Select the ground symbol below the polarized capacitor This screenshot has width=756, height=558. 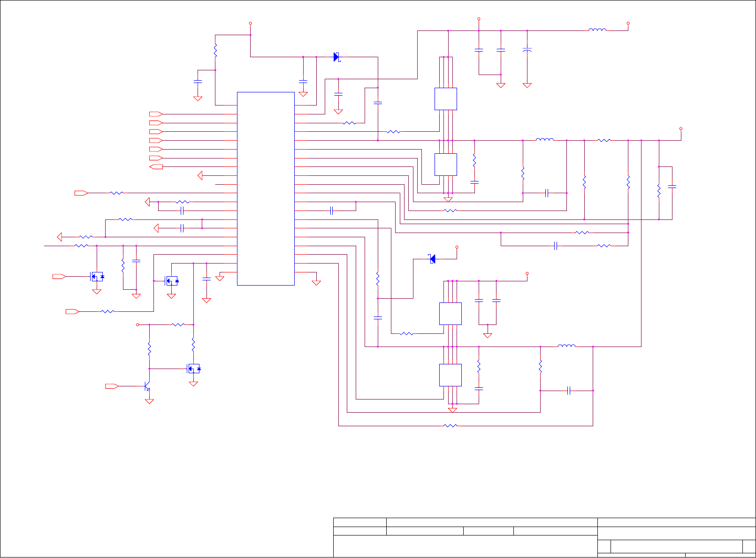(x=527, y=85)
